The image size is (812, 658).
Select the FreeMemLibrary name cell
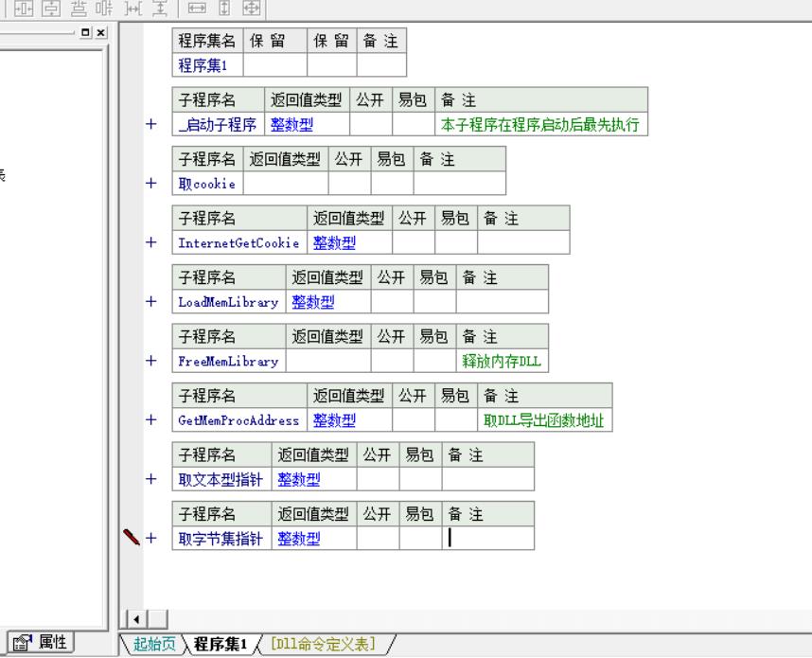point(229,361)
